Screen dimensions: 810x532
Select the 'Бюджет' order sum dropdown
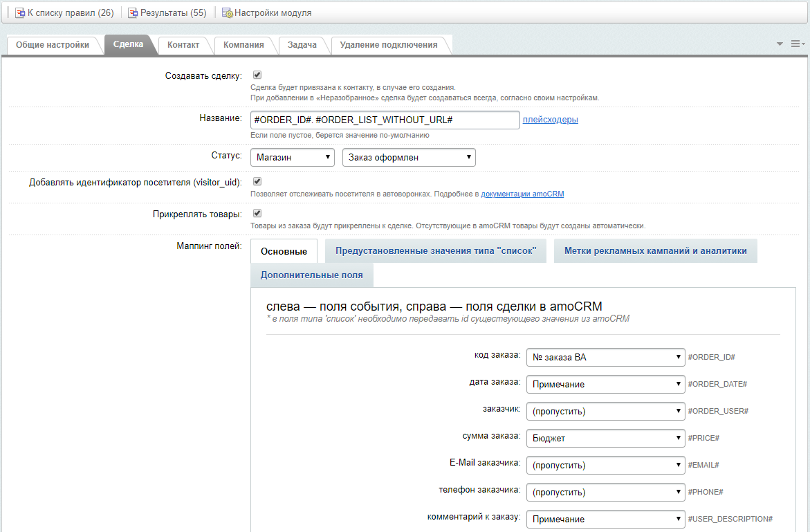(x=605, y=438)
